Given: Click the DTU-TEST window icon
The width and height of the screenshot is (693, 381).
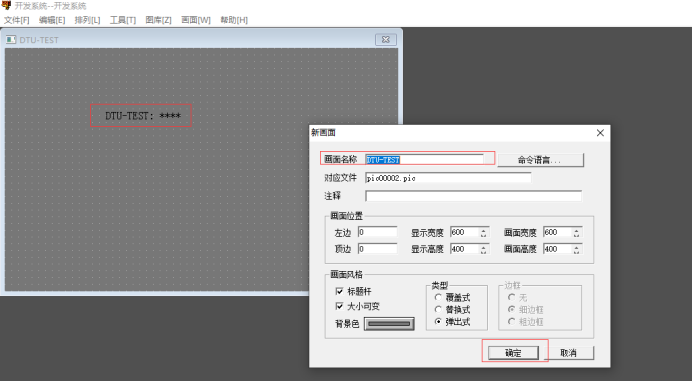Looking at the screenshot, I should (11, 40).
